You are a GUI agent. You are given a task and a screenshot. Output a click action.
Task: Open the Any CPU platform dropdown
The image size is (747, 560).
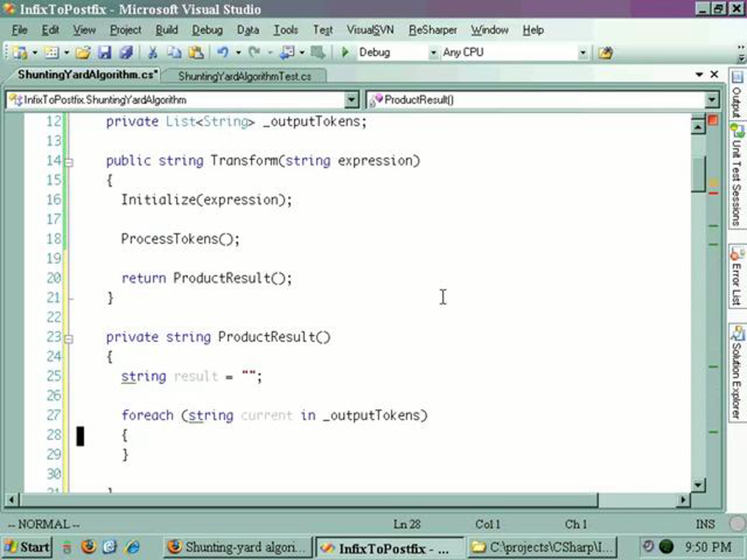[x=583, y=53]
